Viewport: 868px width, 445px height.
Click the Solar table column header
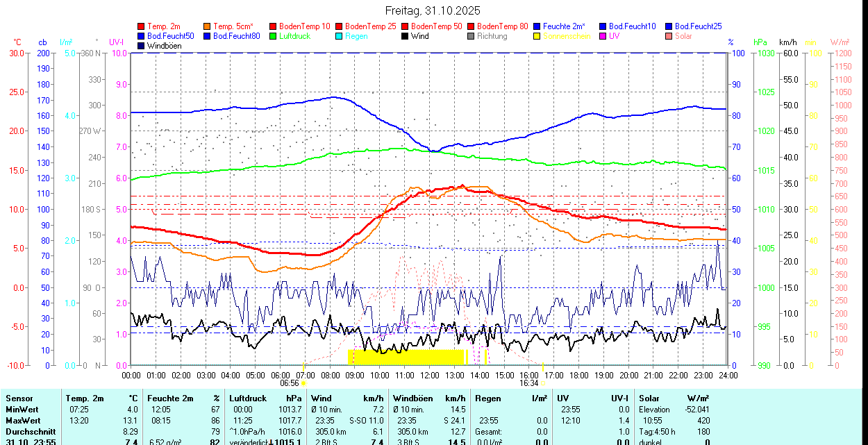click(x=649, y=398)
